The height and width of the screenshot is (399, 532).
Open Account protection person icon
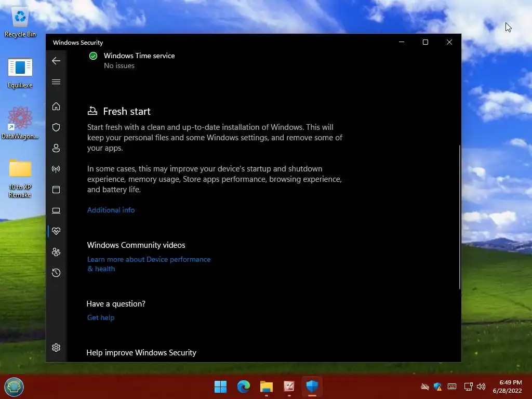tap(56, 148)
